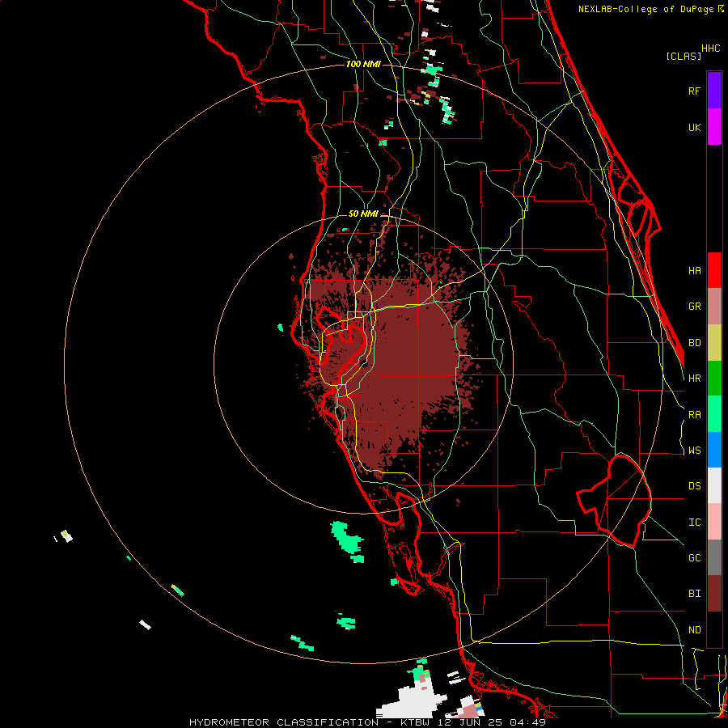Click the ND legend label
This screenshot has width=728, height=728.
pyautogui.click(x=695, y=630)
